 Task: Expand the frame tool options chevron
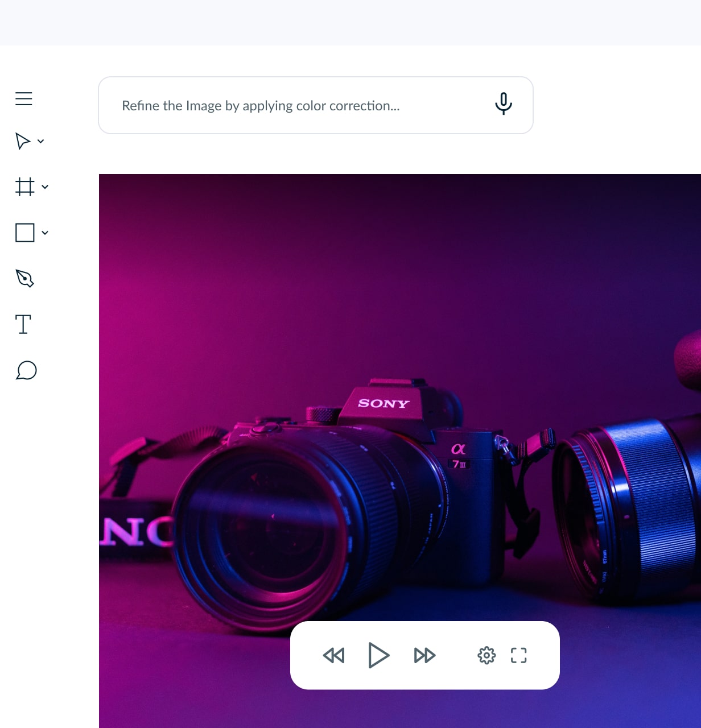pos(45,187)
